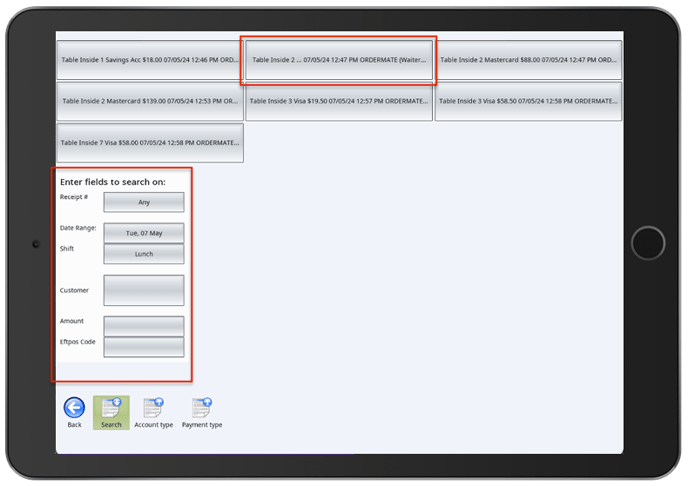Click the Receipt # field showing Any
Screen dimensions: 688x486
click(144, 202)
